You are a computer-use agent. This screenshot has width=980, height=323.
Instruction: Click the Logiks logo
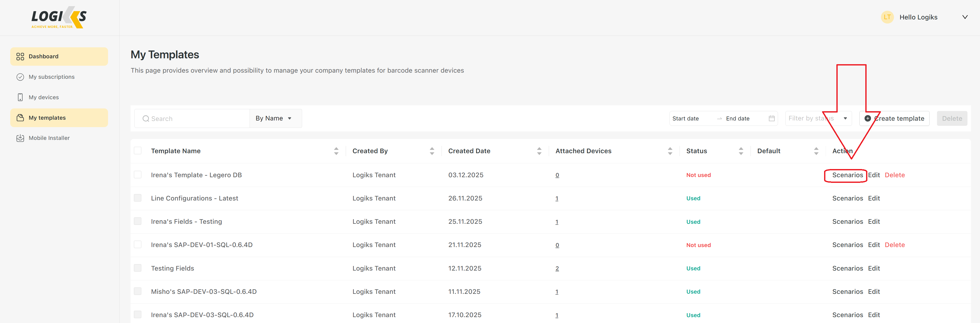(59, 17)
